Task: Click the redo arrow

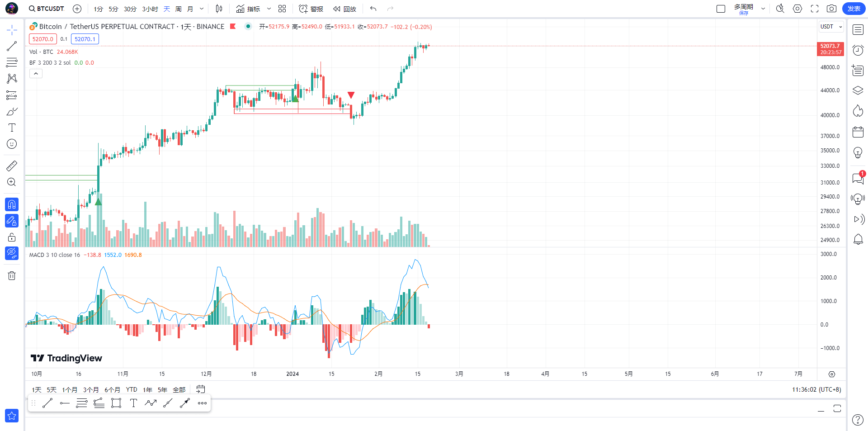Action: tap(391, 9)
